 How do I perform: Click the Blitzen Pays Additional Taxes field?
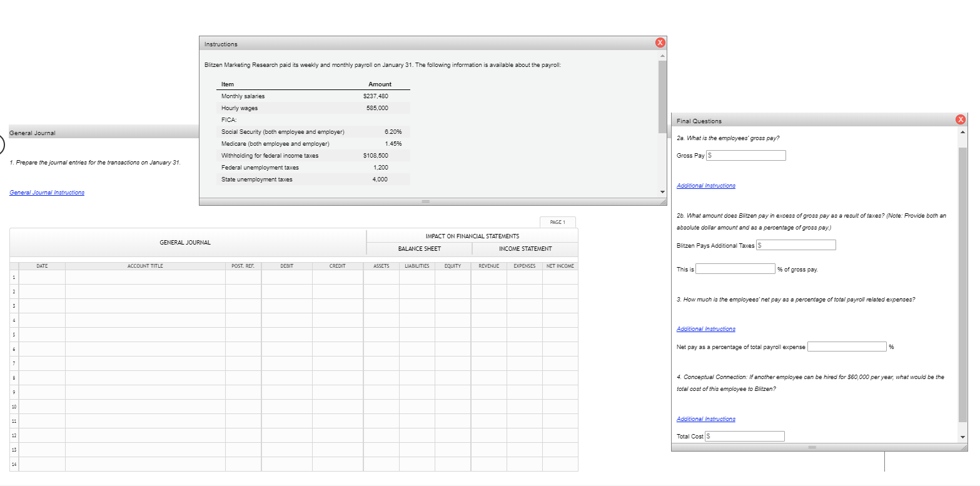[x=796, y=245]
